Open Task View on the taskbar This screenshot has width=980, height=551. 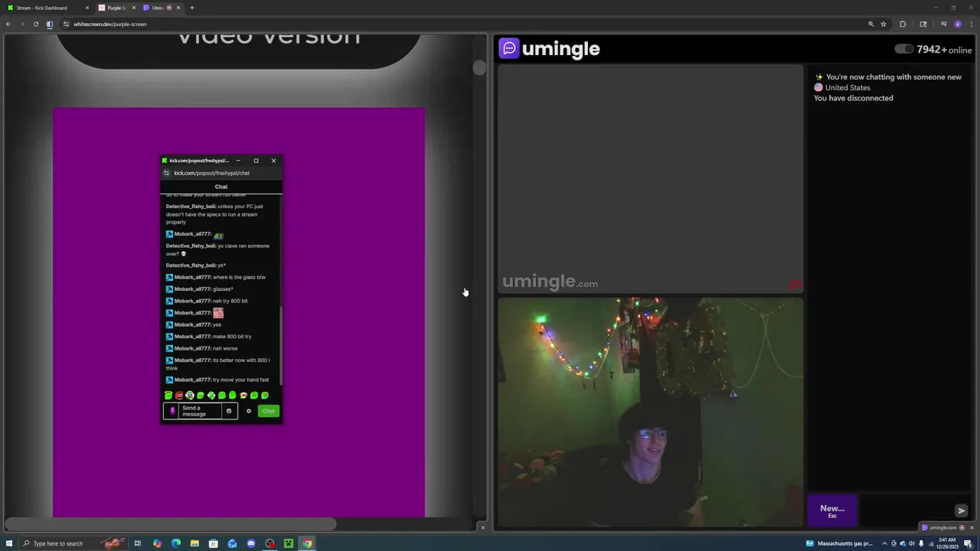(x=138, y=543)
